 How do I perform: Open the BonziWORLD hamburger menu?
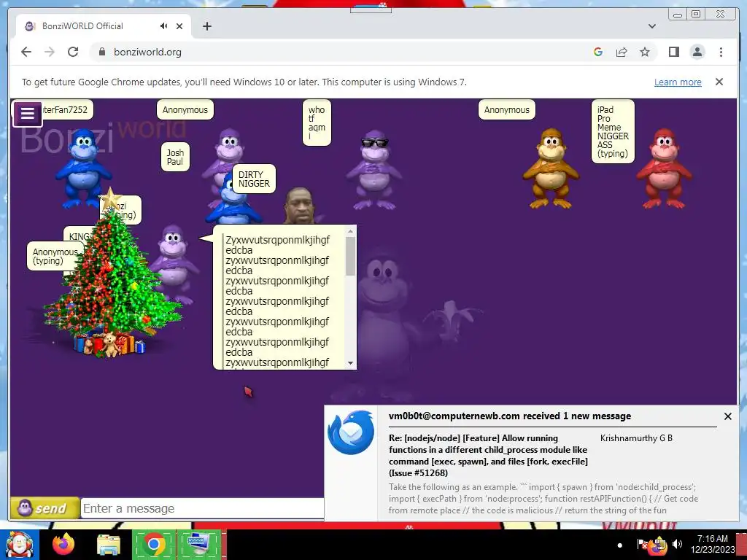click(27, 113)
